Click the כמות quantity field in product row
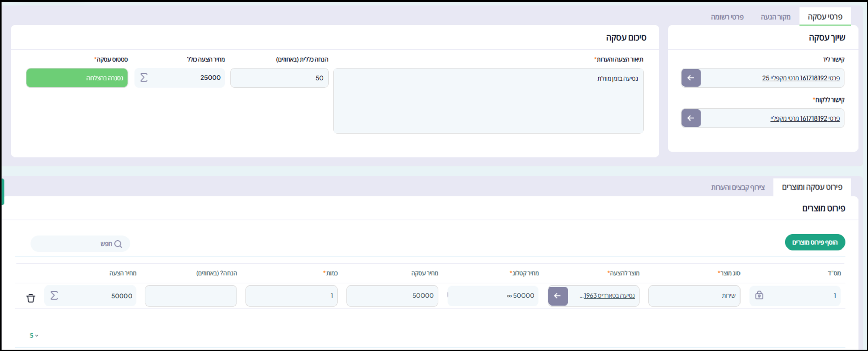 click(291, 296)
